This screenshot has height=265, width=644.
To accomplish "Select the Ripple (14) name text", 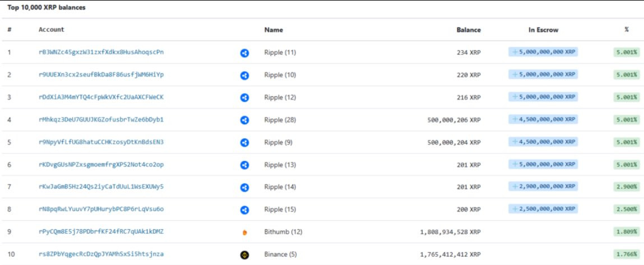I will (280, 187).
